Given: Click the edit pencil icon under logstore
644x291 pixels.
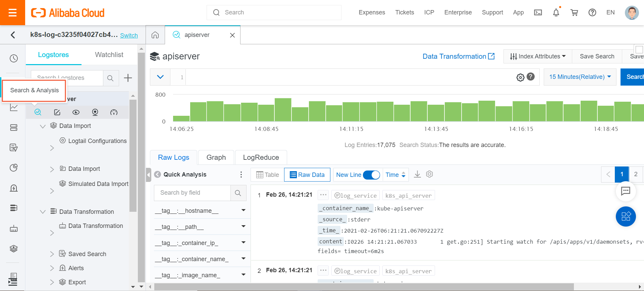Looking at the screenshot, I should coord(57,112).
